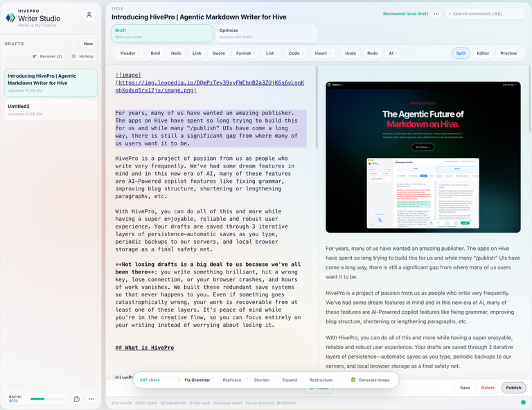Image resolution: width=532 pixels, height=410 pixels.
Task: Create a New draft
Action: (88, 44)
